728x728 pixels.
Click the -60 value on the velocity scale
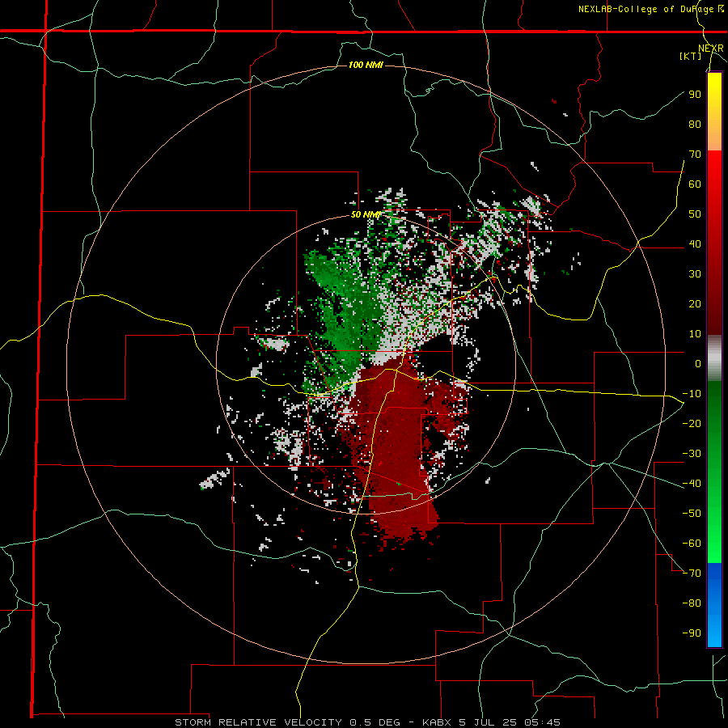(692, 544)
